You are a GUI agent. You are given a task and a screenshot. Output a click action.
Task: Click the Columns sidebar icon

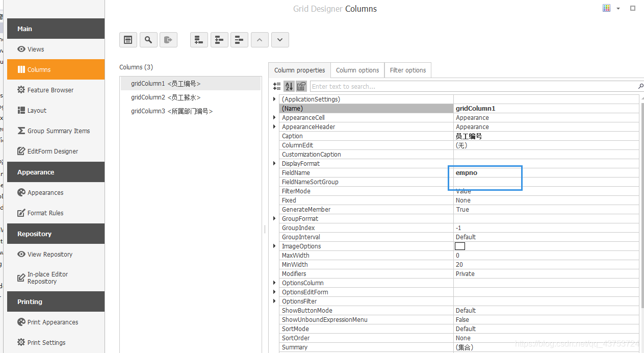[21, 69]
